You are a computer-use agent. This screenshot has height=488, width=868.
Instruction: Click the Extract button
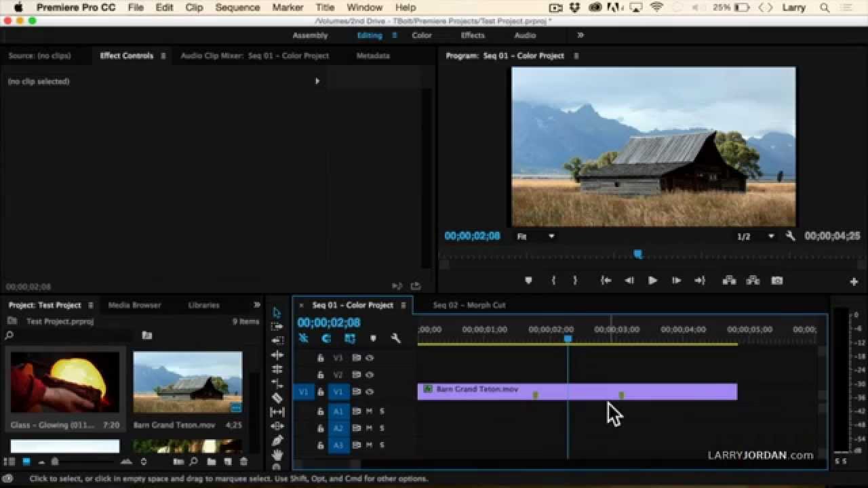pos(752,281)
